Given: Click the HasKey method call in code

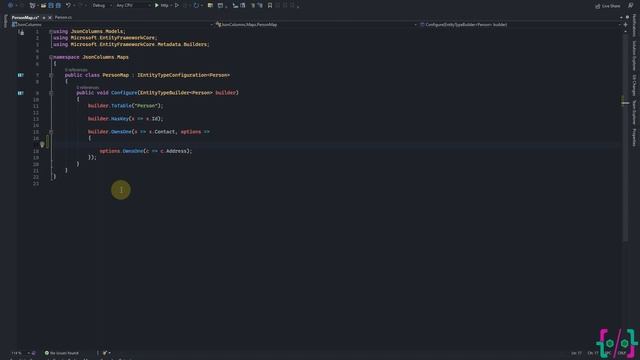Looking at the screenshot, I should [x=120, y=119].
